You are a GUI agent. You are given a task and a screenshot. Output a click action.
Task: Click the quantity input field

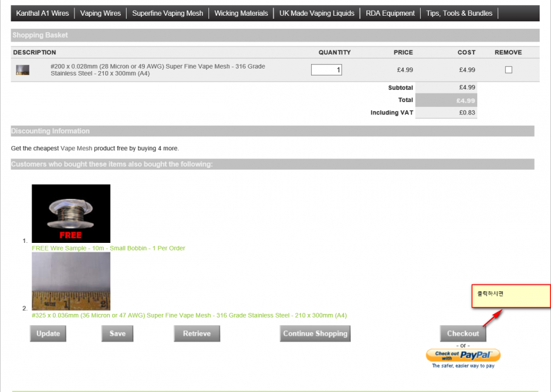pos(326,70)
